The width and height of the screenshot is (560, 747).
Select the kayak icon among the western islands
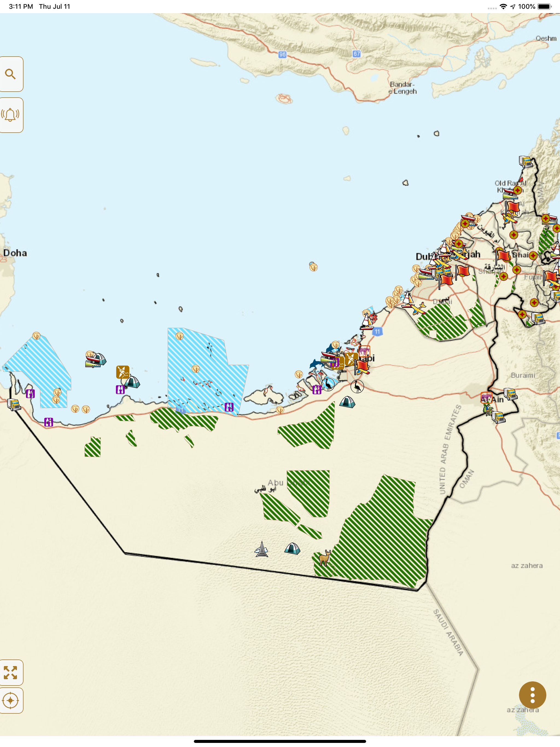pyautogui.click(x=122, y=372)
